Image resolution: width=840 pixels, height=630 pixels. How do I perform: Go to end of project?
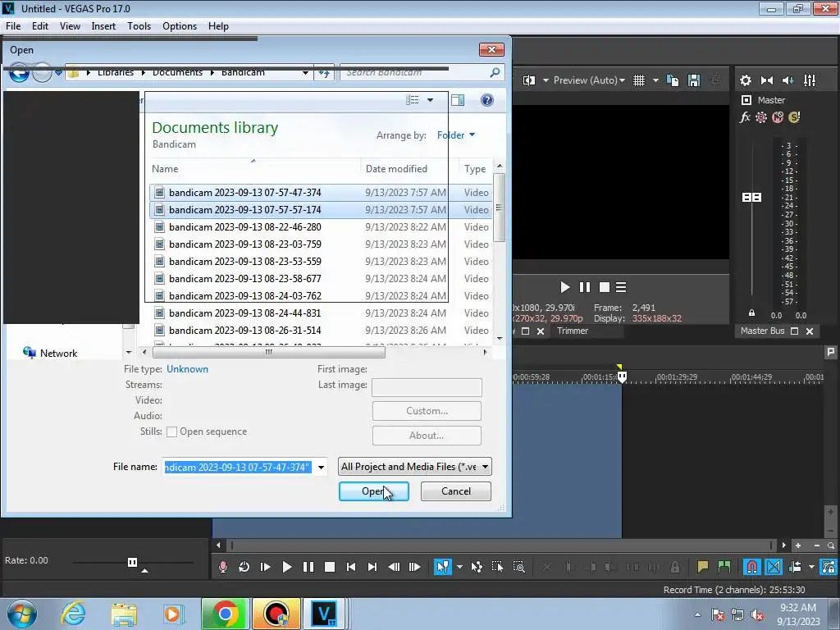pos(372,567)
